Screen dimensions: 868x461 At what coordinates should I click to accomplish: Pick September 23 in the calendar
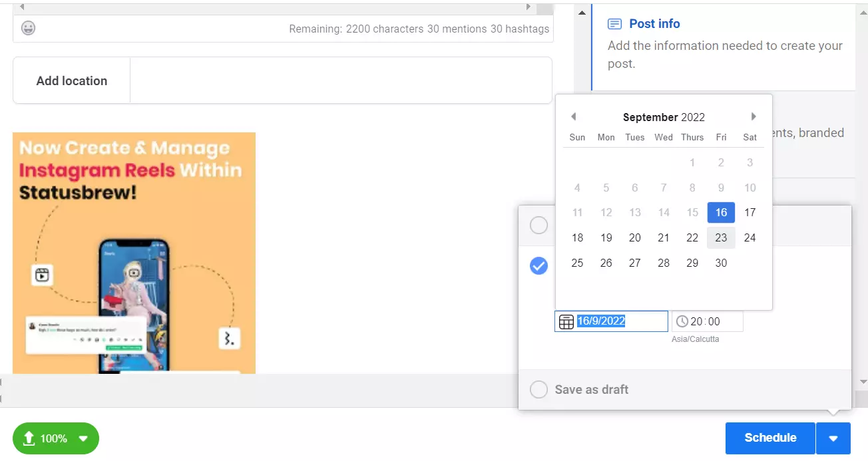(x=721, y=237)
